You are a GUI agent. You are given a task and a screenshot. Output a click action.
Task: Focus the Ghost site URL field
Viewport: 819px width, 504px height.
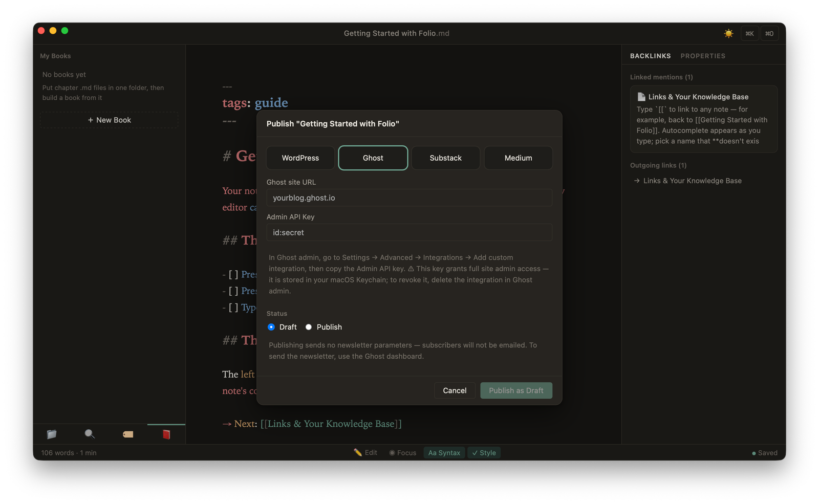click(409, 198)
